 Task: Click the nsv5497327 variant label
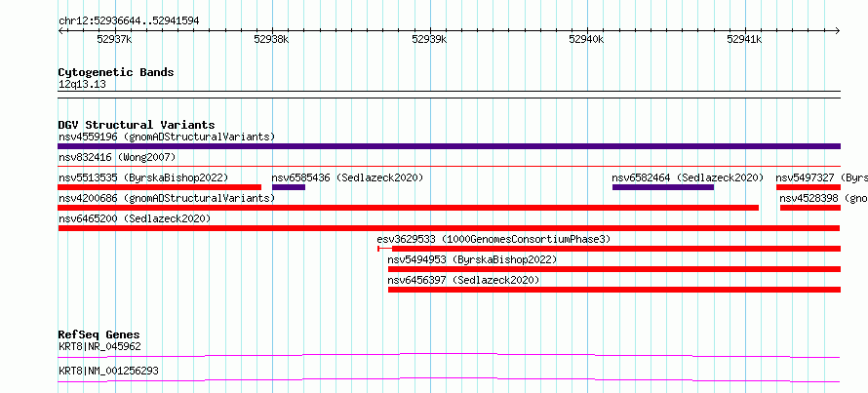(821, 177)
